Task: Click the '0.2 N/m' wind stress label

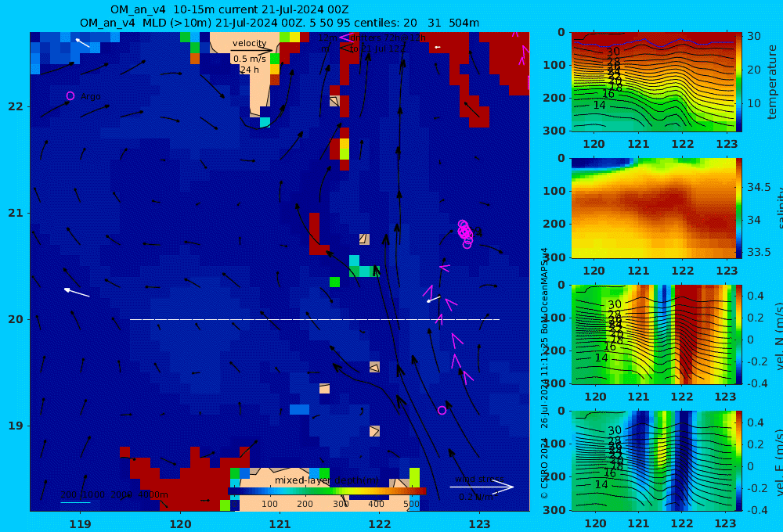Action: 476,497
